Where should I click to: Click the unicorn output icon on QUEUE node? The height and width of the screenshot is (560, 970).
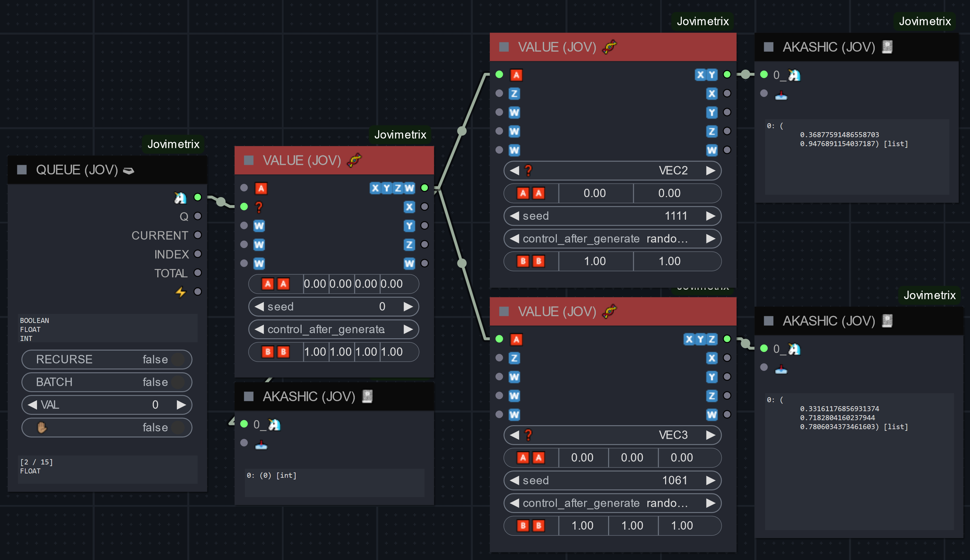pyautogui.click(x=180, y=198)
